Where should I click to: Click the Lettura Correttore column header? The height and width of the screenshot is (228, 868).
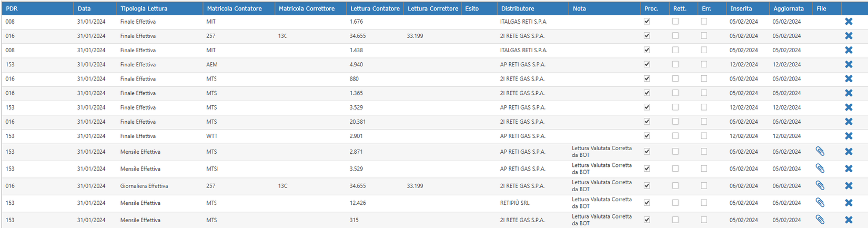click(433, 8)
